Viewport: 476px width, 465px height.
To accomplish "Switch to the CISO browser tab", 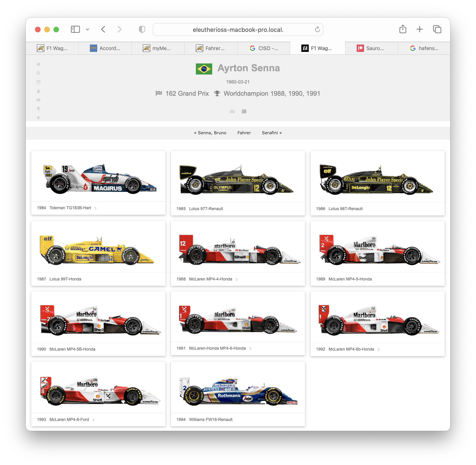I will [x=264, y=48].
